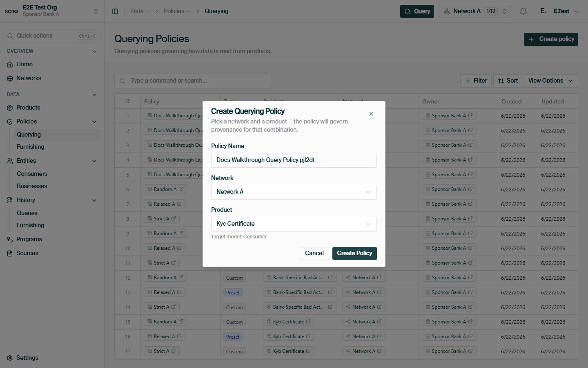
Task: Open Furnishing under History
Action: pyautogui.click(x=57, y=225)
